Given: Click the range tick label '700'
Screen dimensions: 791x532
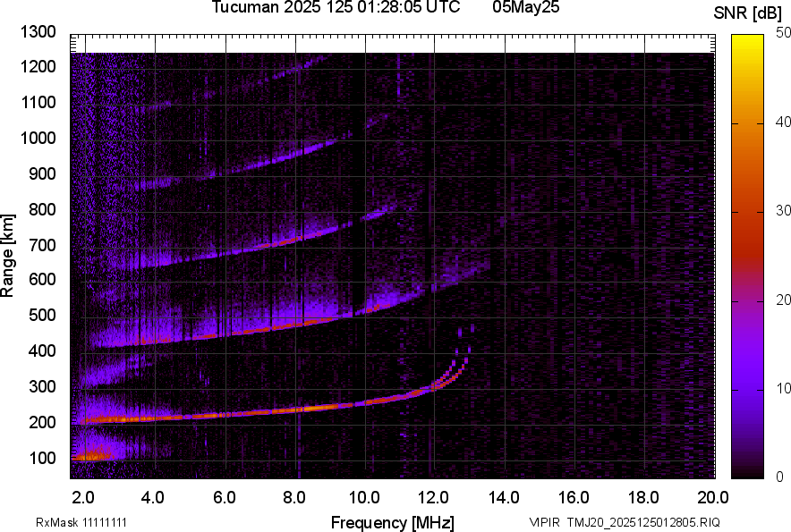Looking at the screenshot, I should click(x=42, y=245).
